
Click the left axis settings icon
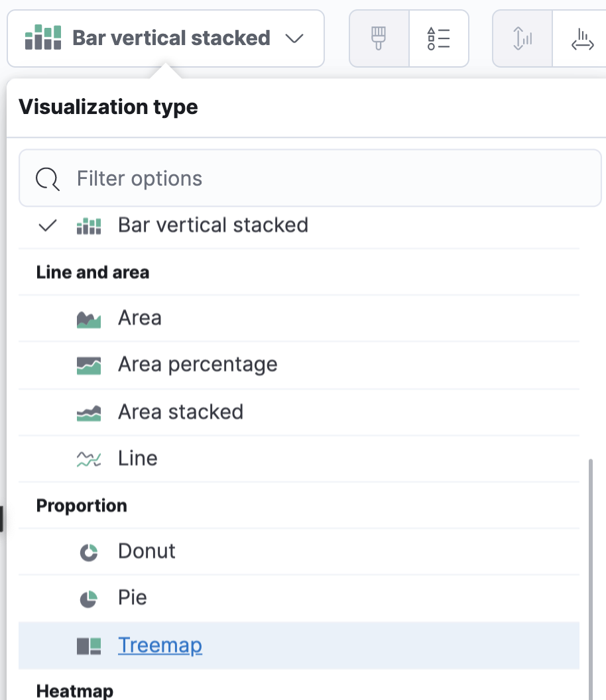(522, 38)
